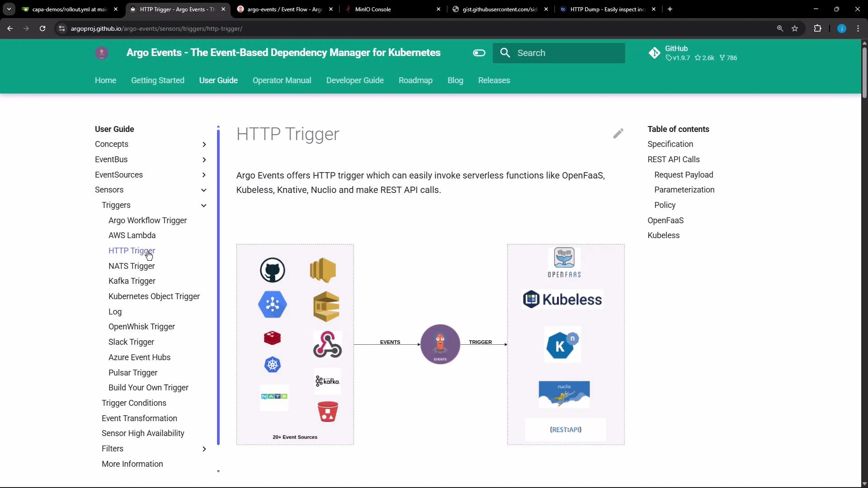The image size is (868, 488).
Task: Open Sensor High Availability page
Action: pos(143,433)
